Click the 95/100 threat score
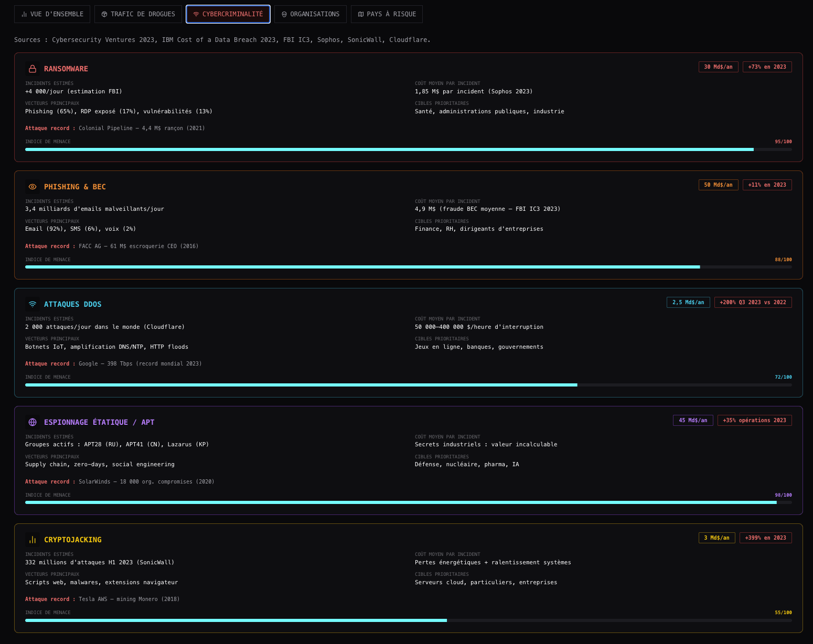Viewport: 813px width, 644px height. pos(783,142)
